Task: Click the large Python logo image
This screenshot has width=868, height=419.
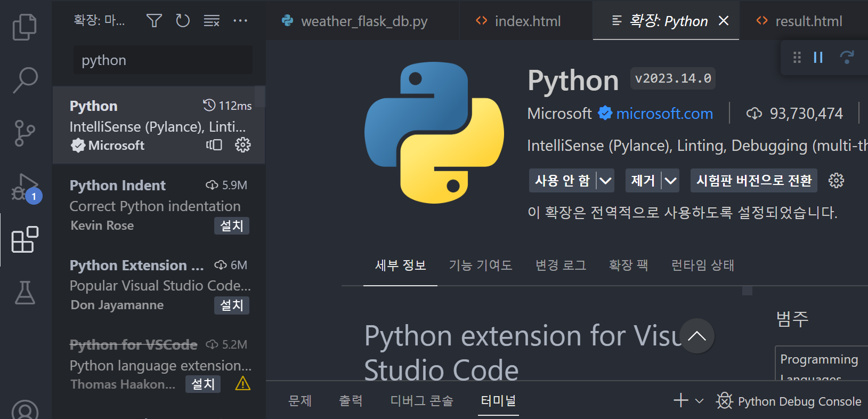Action: coord(434,133)
